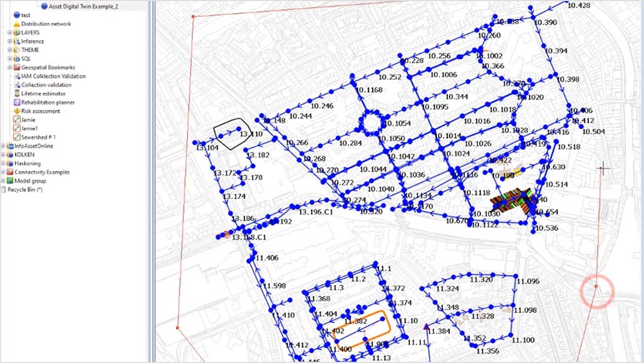Expand the Connectivity Examples node
The height and width of the screenshot is (363, 644).
tap(4, 172)
